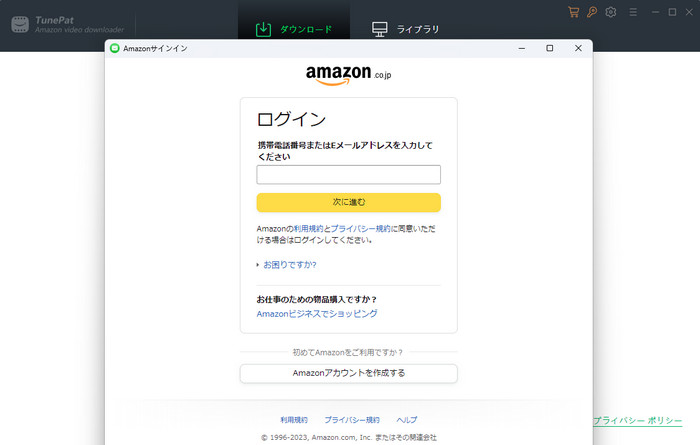Viewport: 700px width, 445px height.
Task: Click the green icon in Amazonサインイン title bar
Action: 115,48
